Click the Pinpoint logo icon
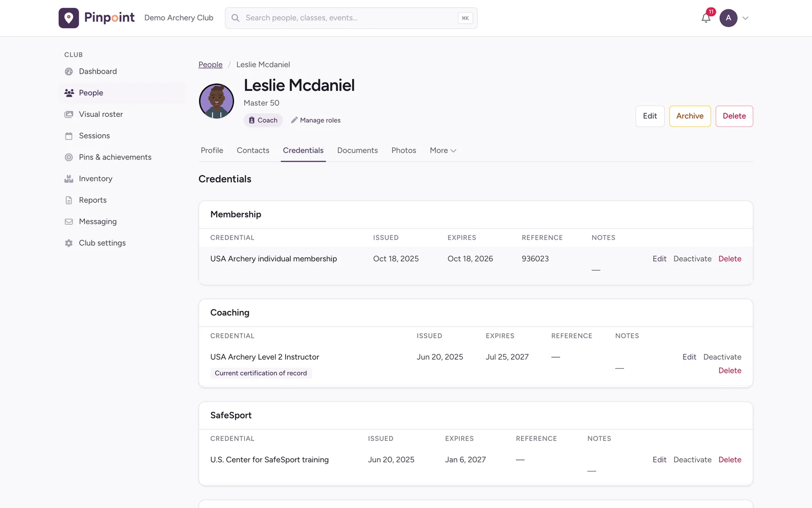812x508 pixels. [69, 18]
